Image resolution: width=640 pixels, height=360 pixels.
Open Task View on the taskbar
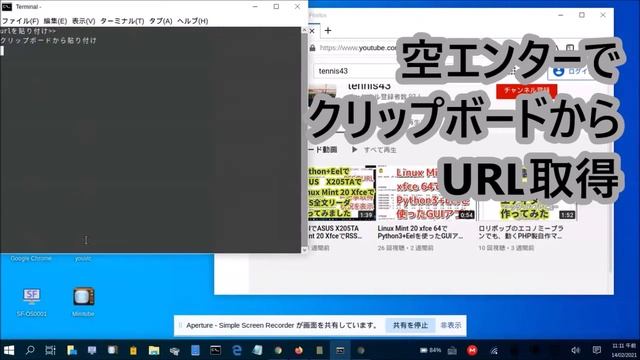coord(50,350)
